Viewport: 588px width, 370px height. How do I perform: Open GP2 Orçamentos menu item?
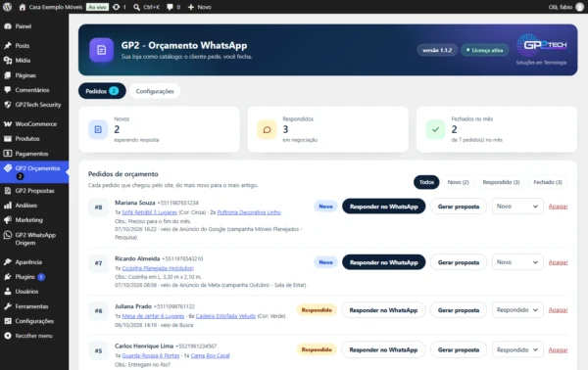(x=34, y=172)
